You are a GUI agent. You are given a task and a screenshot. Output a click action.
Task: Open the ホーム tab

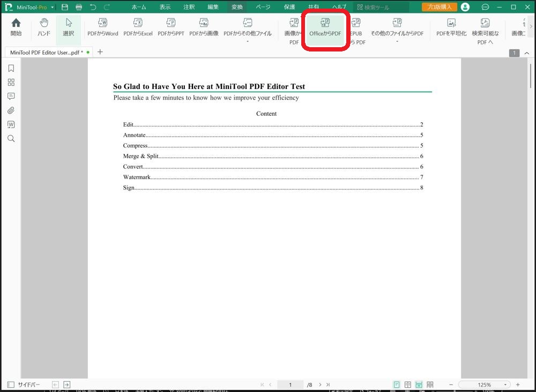(139, 7)
